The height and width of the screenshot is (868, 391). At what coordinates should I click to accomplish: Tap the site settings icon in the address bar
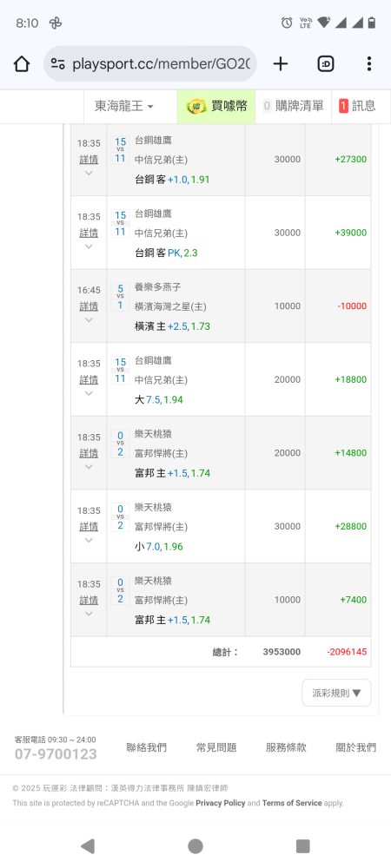pos(58,64)
